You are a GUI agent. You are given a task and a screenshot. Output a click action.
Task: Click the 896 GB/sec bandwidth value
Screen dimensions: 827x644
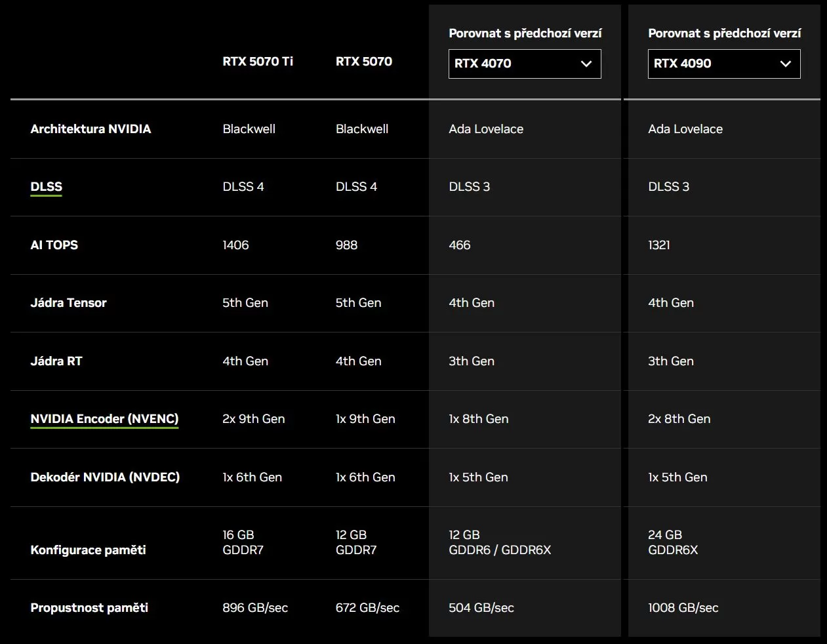coord(255,608)
